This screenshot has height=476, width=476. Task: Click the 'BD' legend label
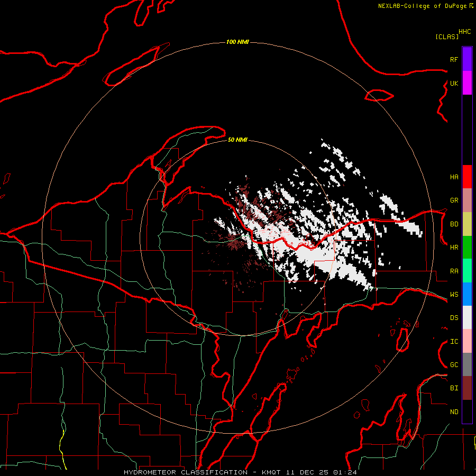coord(454,224)
